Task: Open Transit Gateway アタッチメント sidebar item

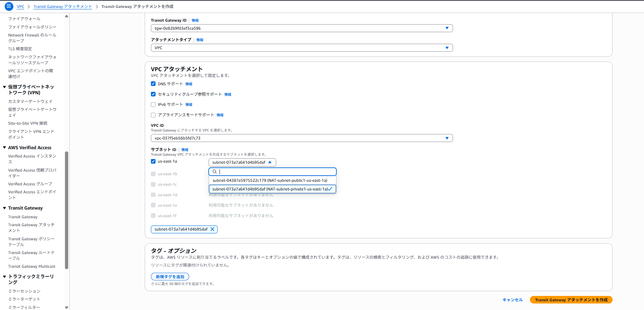Action: [31, 228]
